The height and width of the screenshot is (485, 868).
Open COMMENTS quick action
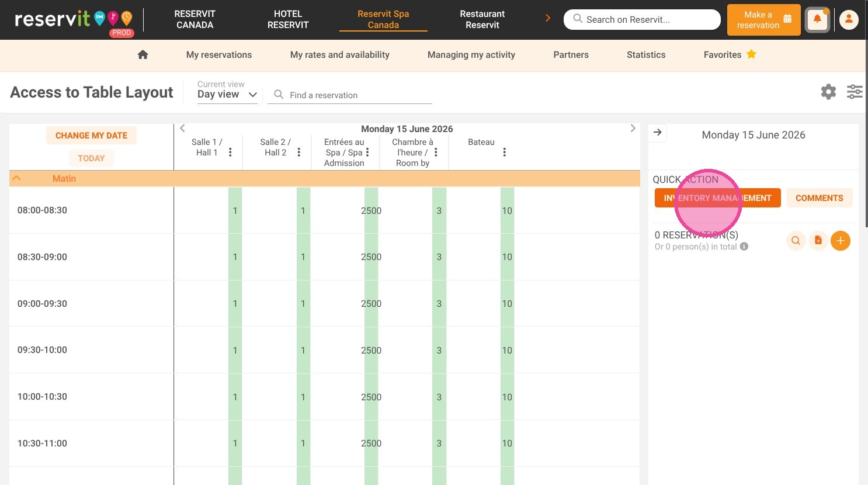point(820,198)
